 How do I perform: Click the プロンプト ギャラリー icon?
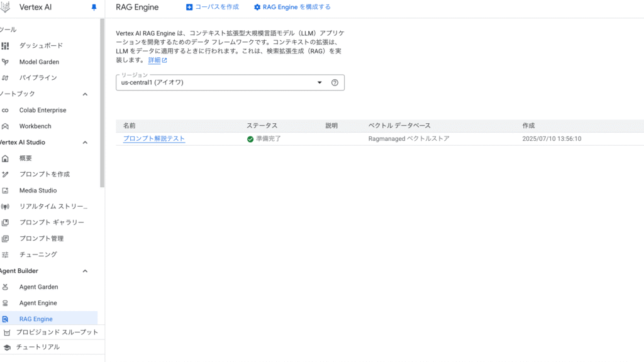tap(5, 222)
